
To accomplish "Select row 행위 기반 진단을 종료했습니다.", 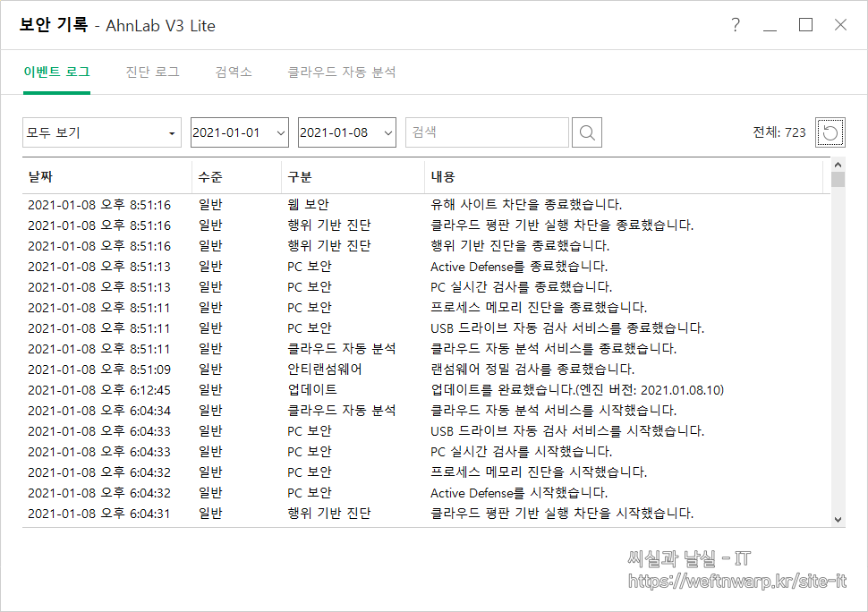I will click(x=426, y=246).
